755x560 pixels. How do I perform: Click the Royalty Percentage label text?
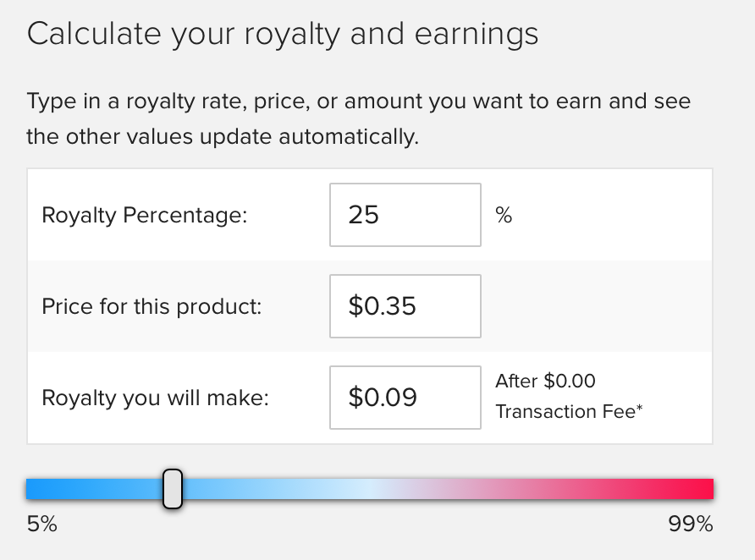pyautogui.click(x=145, y=215)
